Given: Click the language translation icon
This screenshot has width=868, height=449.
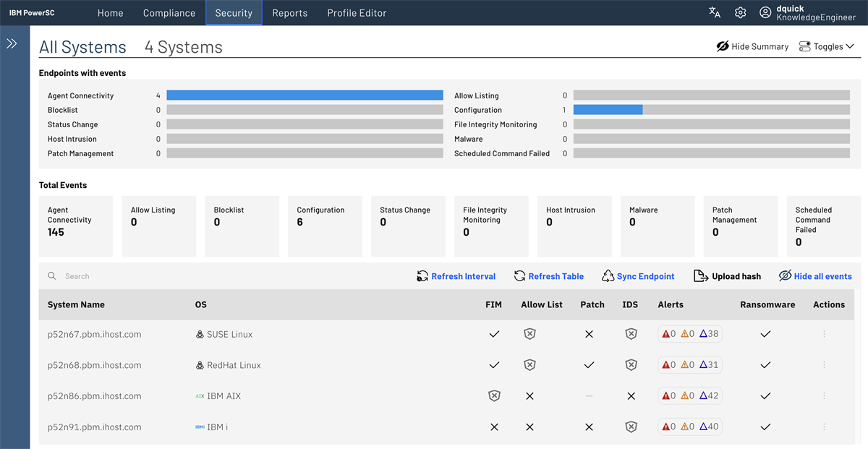Looking at the screenshot, I should (x=713, y=12).
